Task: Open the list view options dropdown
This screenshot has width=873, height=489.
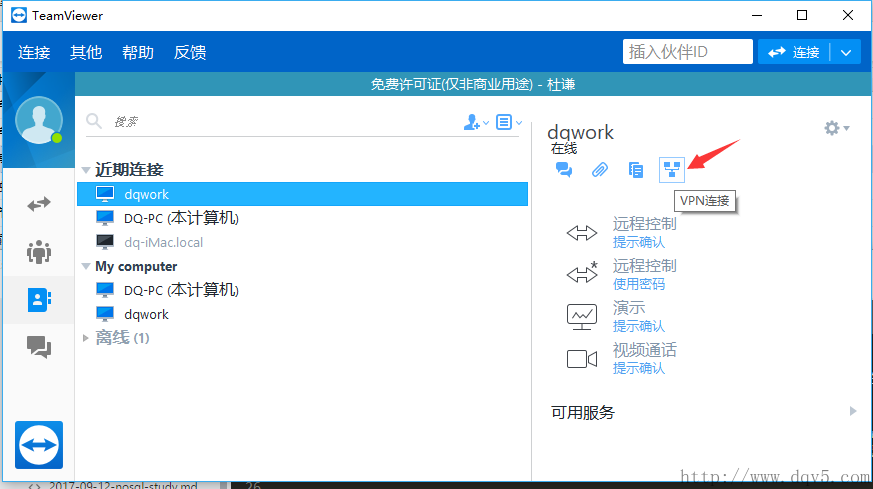Action: (x=509, y=122)
